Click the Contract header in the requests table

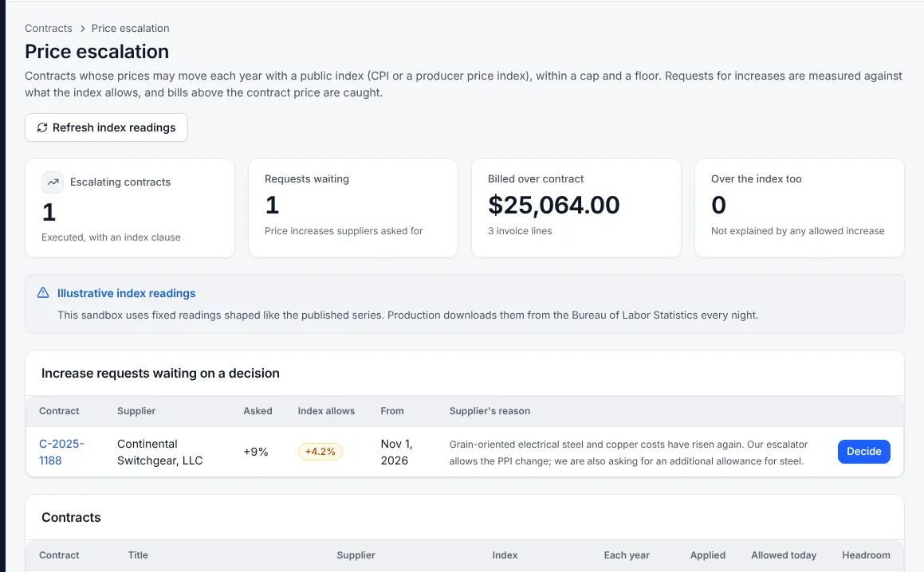click(59, 411)
